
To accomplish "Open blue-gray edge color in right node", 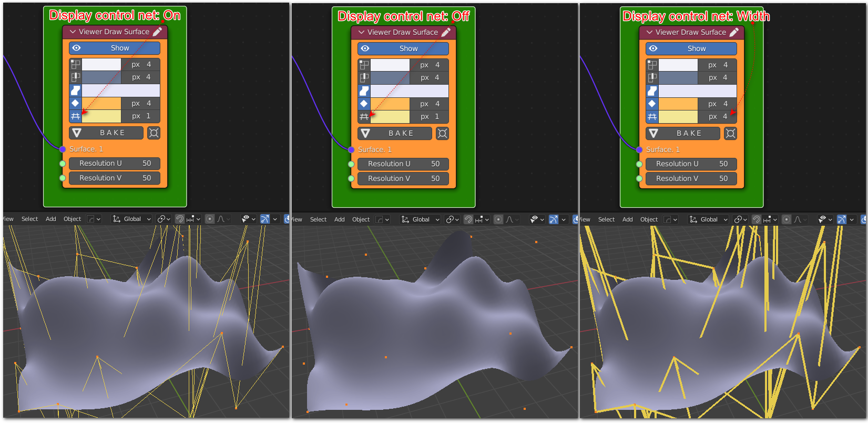I will pyautogui.click(x=678, y=78).
